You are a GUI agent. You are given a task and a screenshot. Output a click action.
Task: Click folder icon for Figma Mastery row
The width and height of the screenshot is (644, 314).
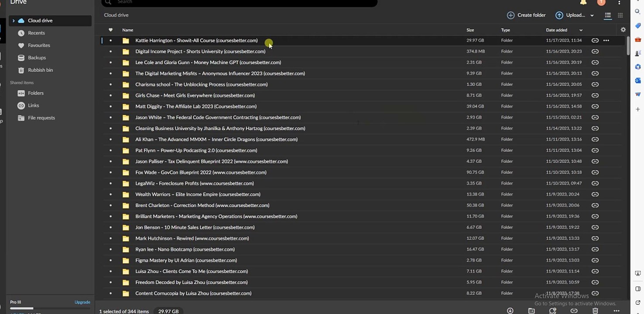pos(126,260)
